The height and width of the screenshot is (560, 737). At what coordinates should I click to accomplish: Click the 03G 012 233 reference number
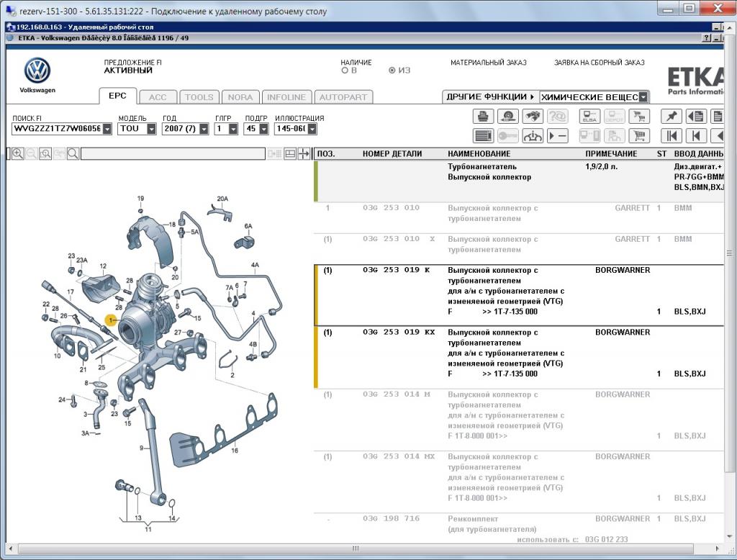[606, 539]
